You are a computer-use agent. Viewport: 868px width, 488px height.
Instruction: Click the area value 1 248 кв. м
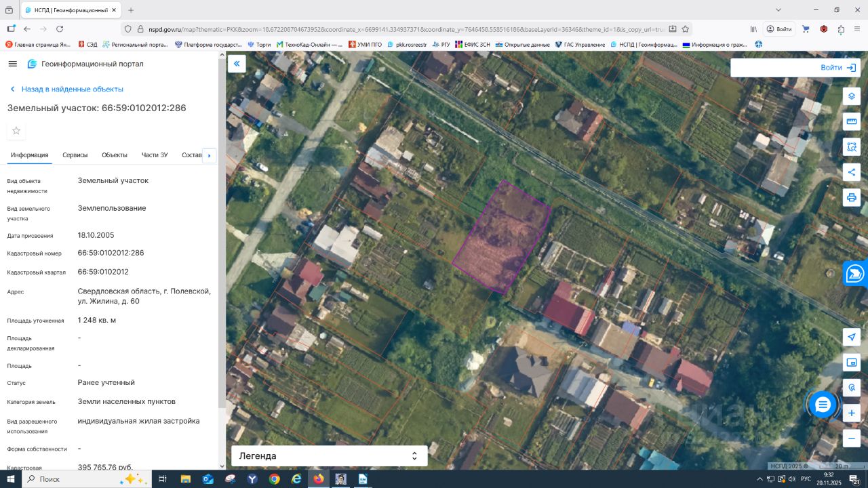click(x=97, y=320)
